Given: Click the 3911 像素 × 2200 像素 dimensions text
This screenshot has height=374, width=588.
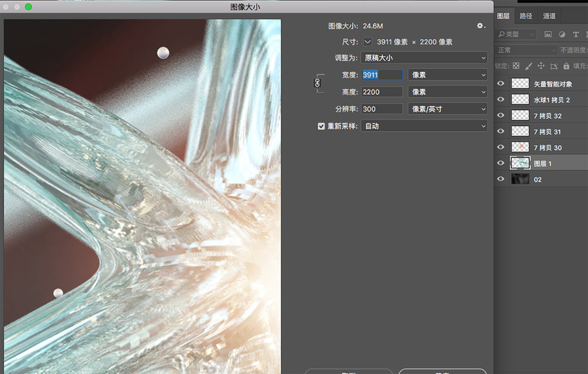Looking at the screenshot, I should coord(414,42).
